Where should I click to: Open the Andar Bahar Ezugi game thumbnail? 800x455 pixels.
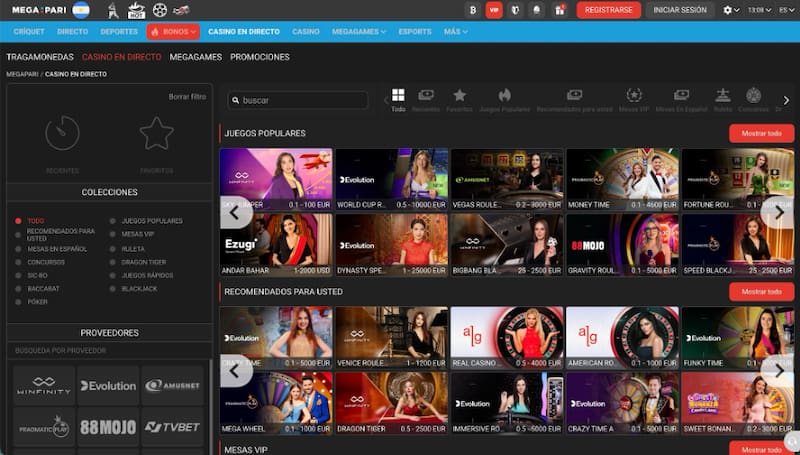click(276, 245)
